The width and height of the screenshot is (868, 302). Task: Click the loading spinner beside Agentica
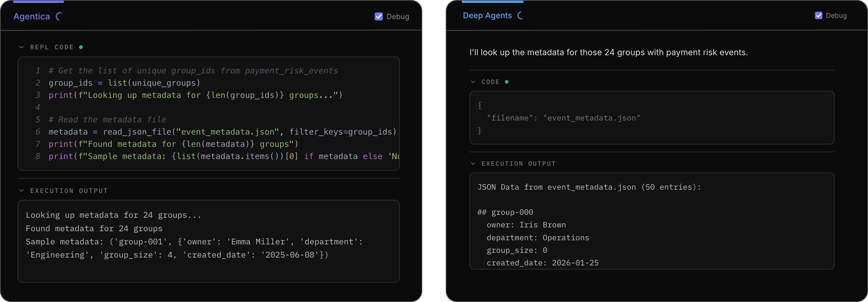pos(58,16)
